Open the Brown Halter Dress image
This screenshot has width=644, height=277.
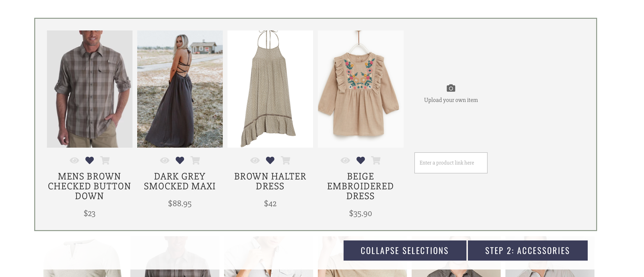[270, 89]
